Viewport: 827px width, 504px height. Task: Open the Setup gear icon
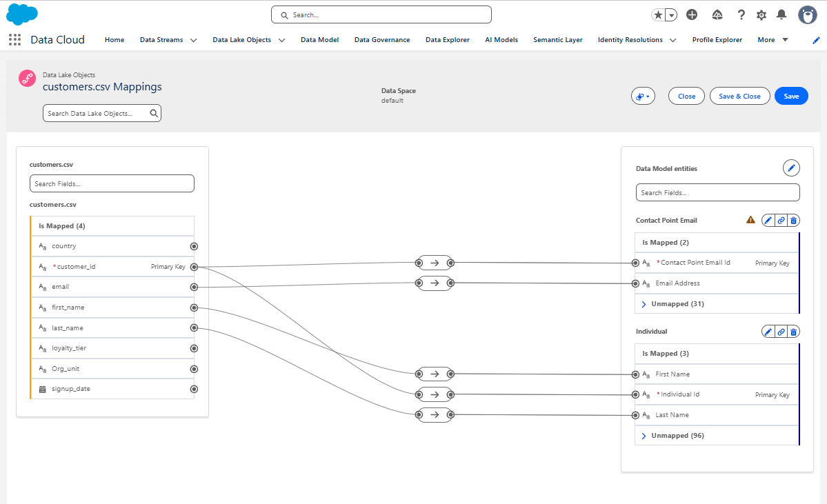(761, 14)
